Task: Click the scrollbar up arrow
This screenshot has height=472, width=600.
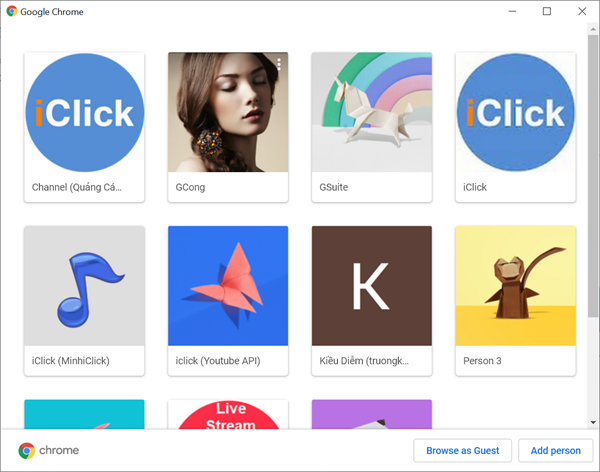Action: click(x=593, y=29)
